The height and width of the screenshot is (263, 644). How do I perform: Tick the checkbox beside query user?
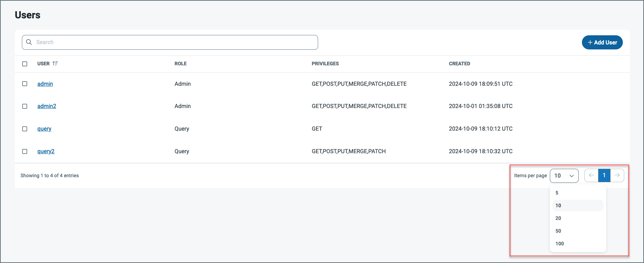click(x=25, y=129)
